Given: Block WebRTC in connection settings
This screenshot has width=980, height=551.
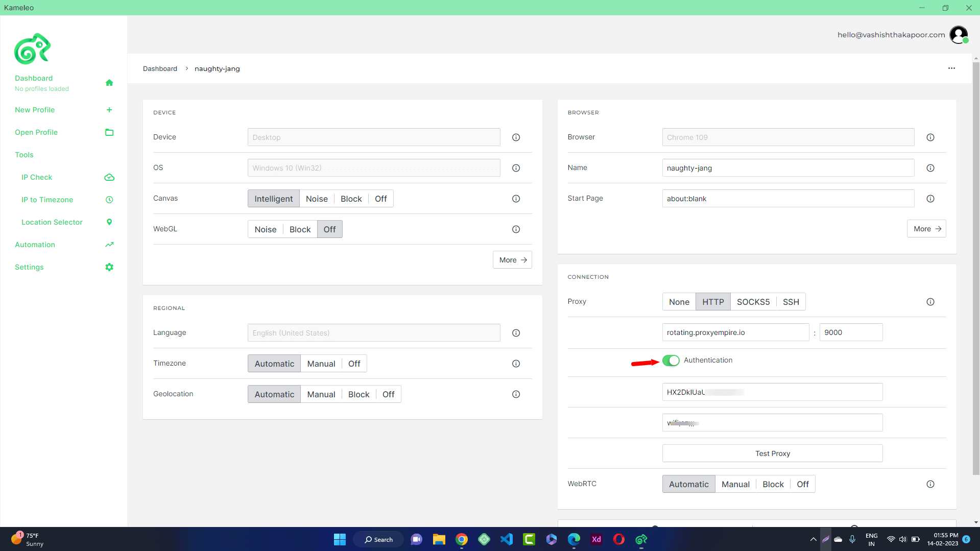Looking at the screenshot, I should click(x=773, y=484).
